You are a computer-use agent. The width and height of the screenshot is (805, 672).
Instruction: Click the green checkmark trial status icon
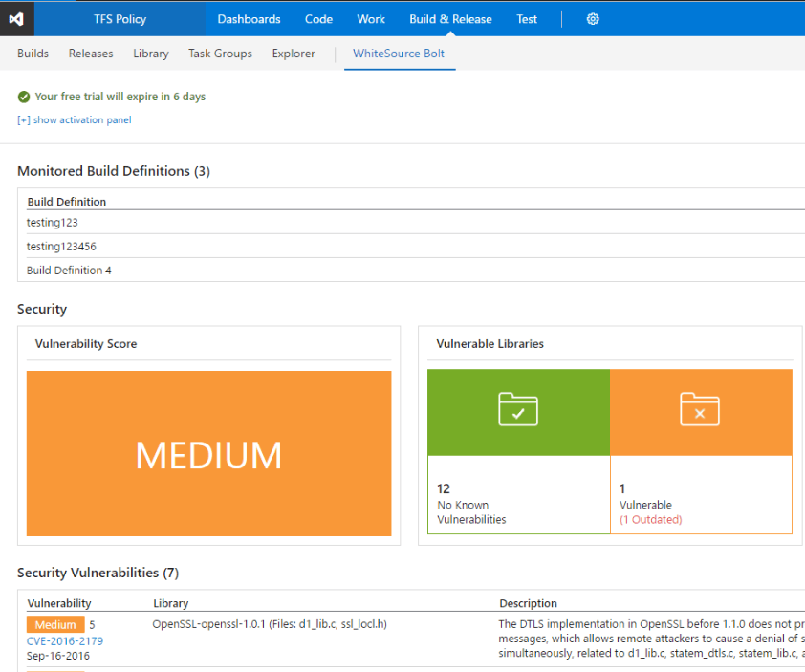24,97
